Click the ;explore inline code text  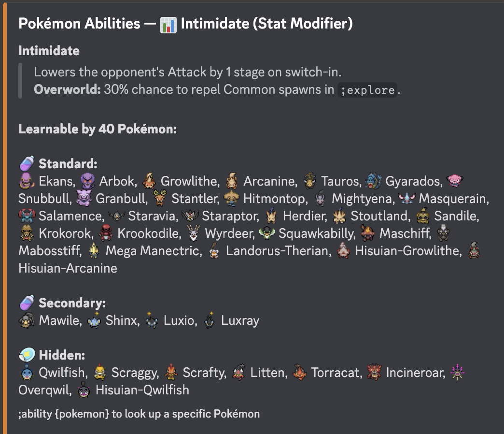[368, 90]
